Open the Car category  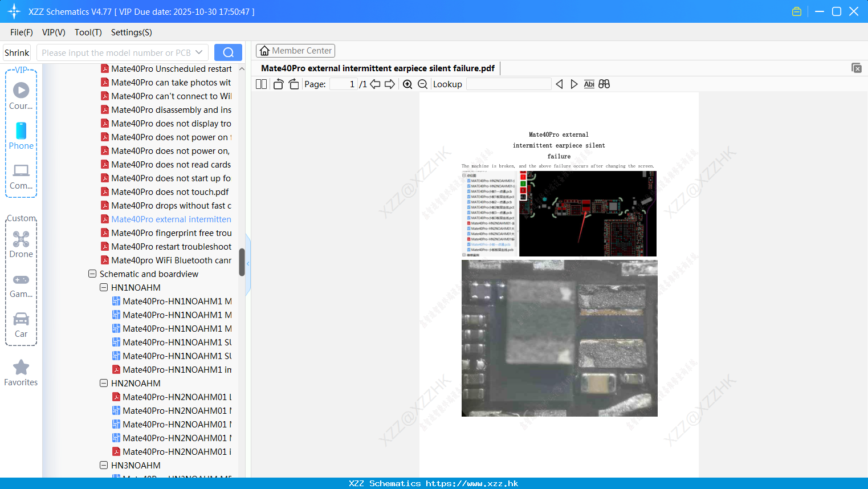21,325
